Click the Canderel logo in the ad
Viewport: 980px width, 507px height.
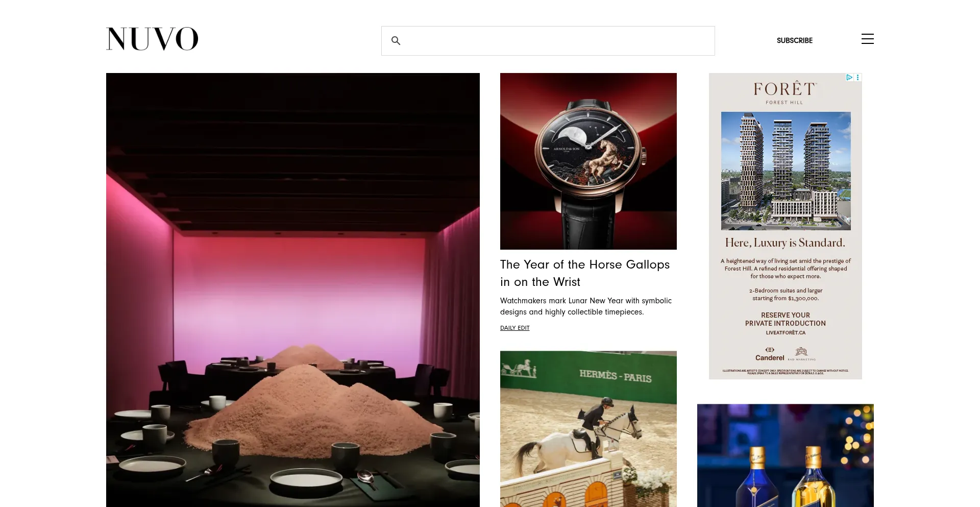pos(770,354)
